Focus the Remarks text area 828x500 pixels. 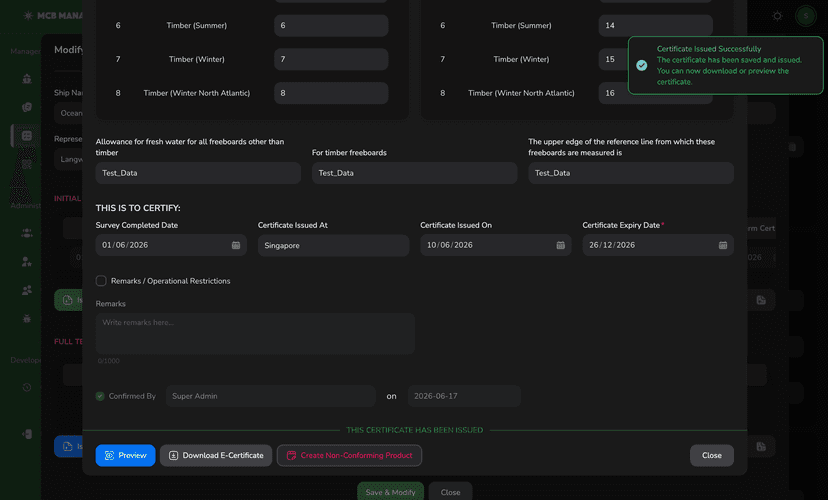[x=255, y=333]
